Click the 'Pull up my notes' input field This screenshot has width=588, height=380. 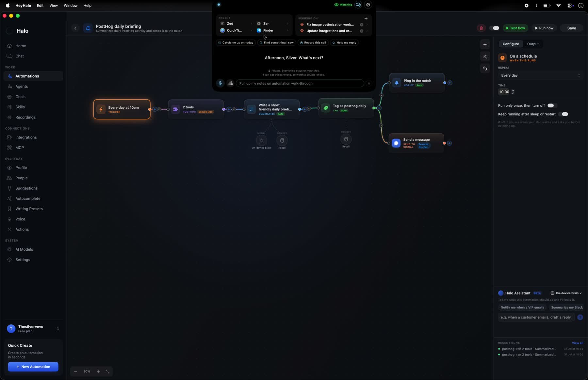tap(300, 84)
